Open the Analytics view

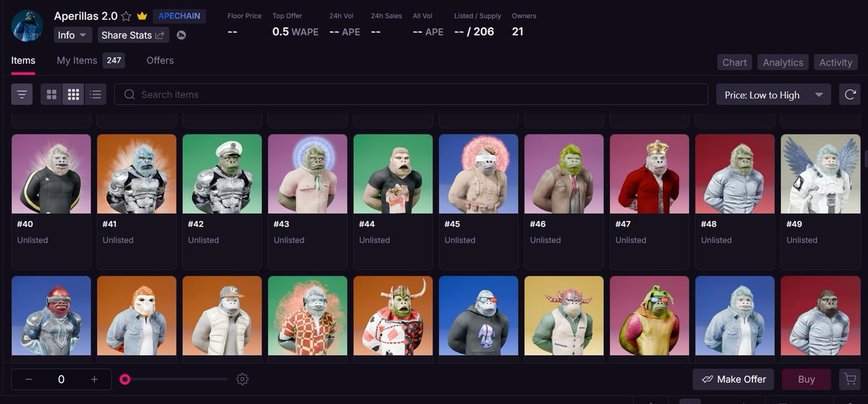783,62
